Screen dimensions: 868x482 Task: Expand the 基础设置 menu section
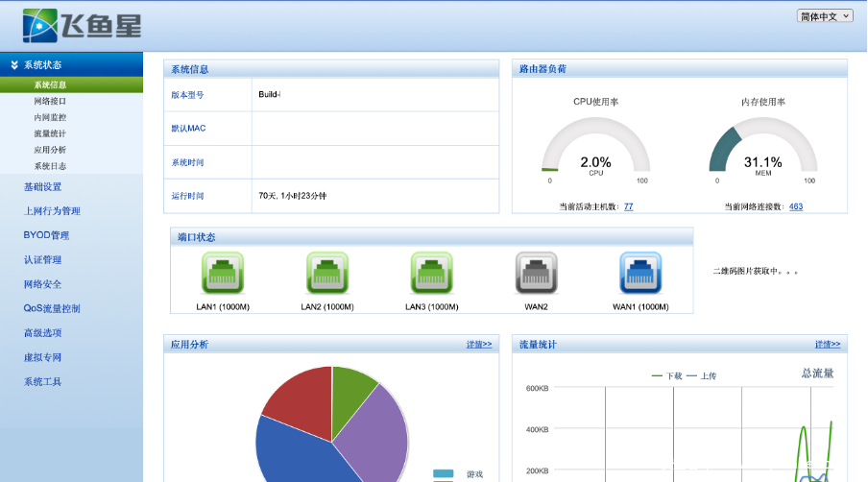click(x=42, y=186)
